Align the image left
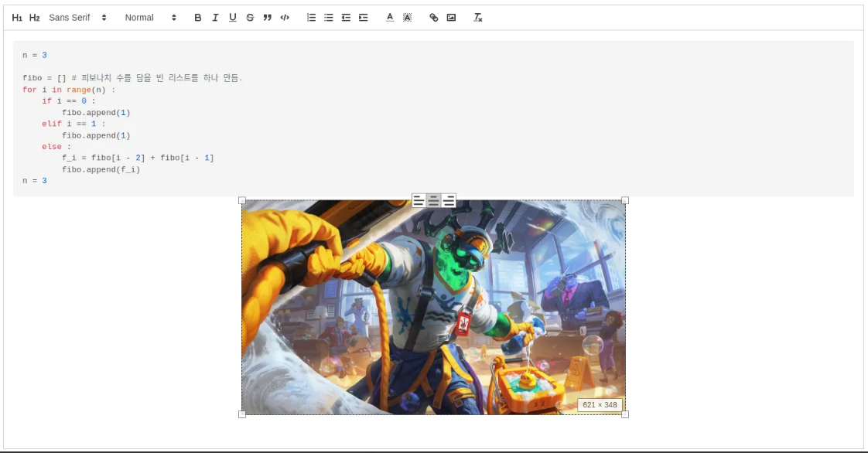Screen dimensions: 868x453 coord(419,201)
